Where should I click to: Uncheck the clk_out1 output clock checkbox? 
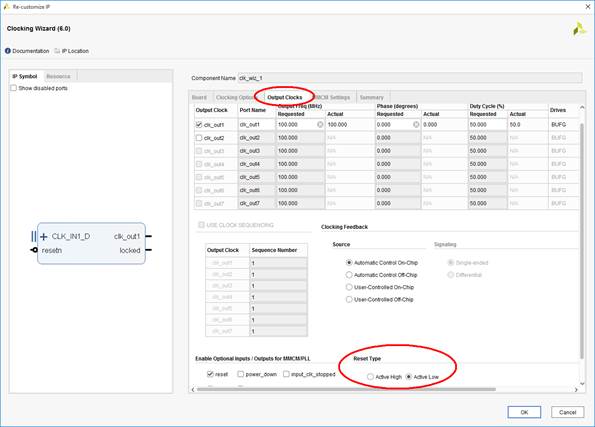point(199,124)
